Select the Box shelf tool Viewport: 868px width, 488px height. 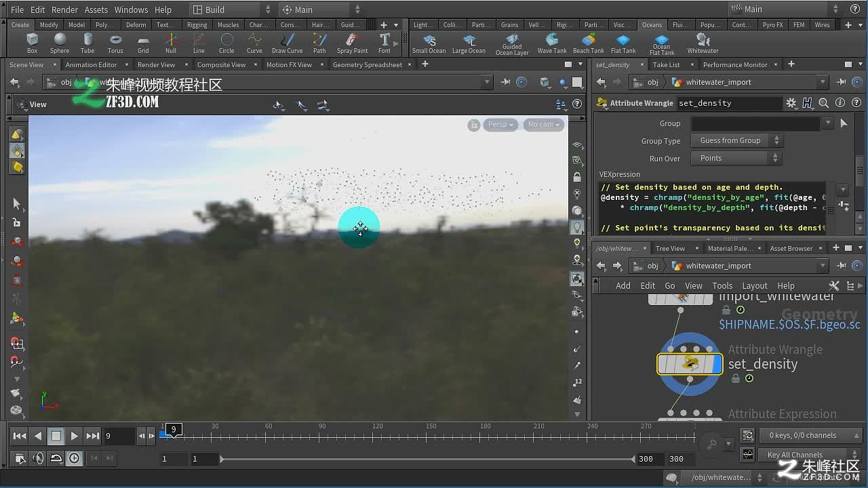32,43
